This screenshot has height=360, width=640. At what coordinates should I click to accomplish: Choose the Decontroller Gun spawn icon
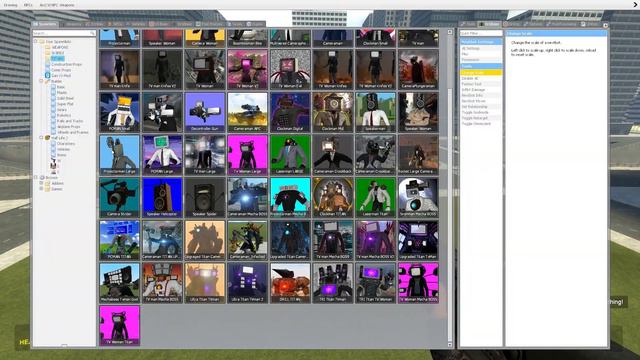coord(205,112)
